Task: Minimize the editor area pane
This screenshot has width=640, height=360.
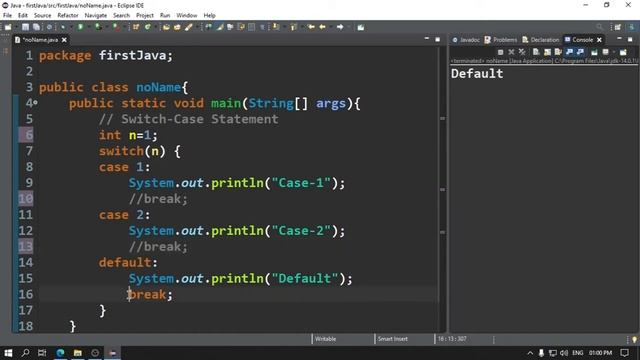Action: coord(427,39)
